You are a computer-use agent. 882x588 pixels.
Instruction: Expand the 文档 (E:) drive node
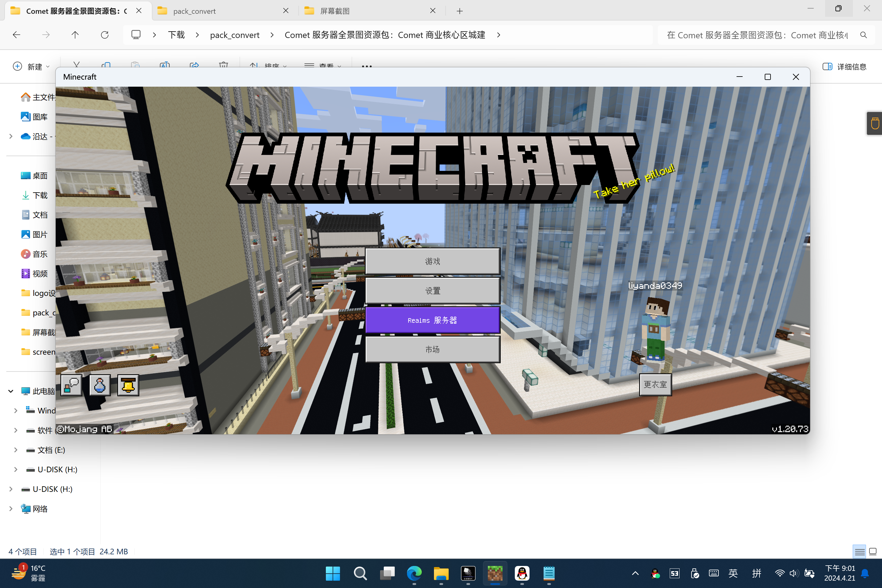[x=15, y=450]
